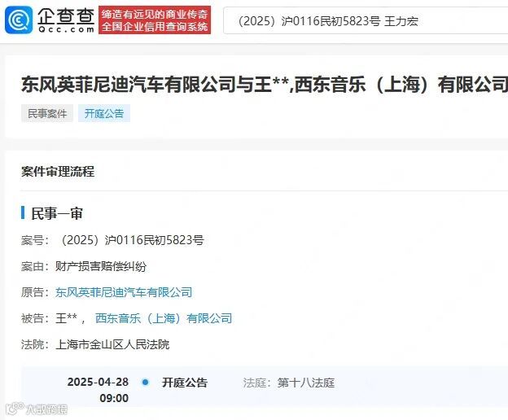Click the red slogan banner
The image size is (508, 420).
[155, 20]
